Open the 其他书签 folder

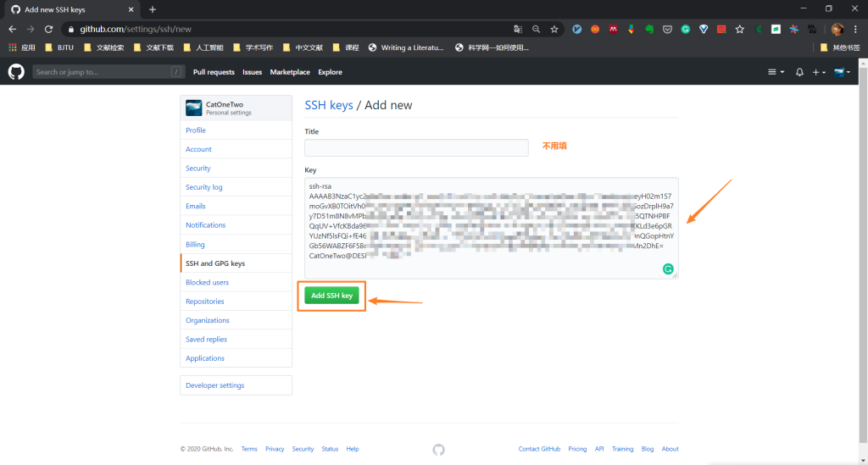tap(840, 47)
